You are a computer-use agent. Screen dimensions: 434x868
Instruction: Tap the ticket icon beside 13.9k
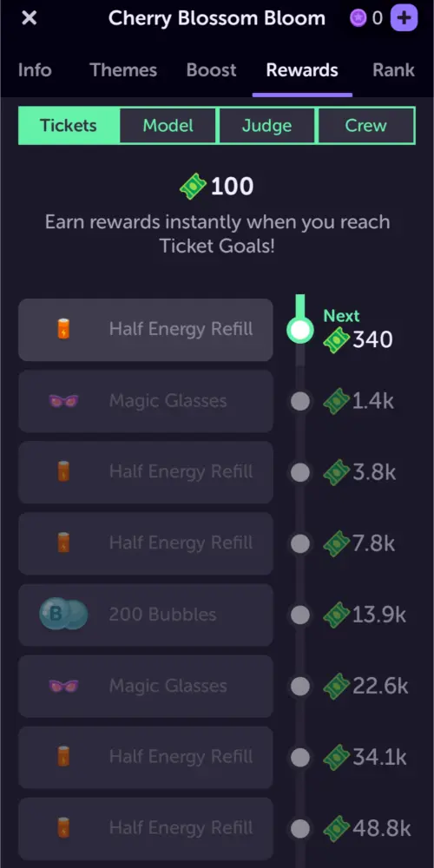337,615
